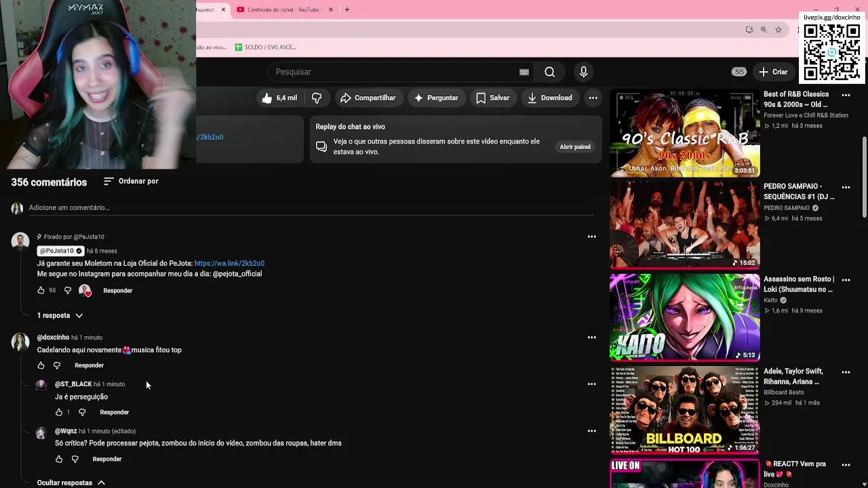Open 90's Classic R&B video thumbnail
This screenshot has width=868, height=488.
pos(685,134)
